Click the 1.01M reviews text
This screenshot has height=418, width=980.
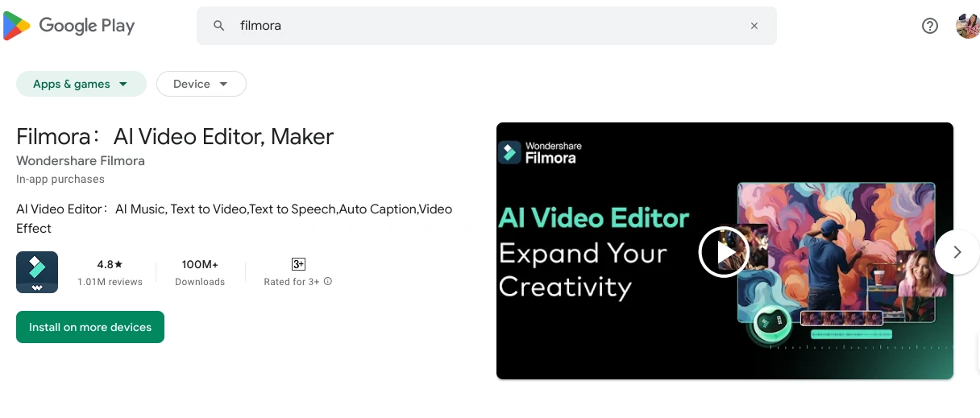(110, 282)
